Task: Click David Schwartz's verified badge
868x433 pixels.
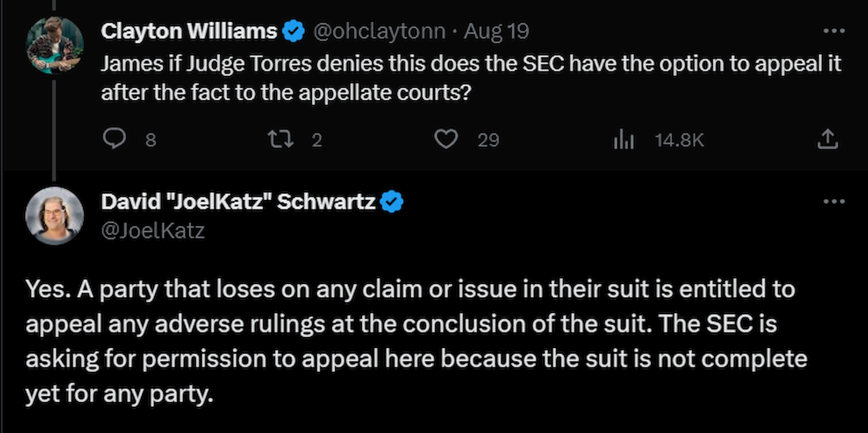Action: click(392, 201)
